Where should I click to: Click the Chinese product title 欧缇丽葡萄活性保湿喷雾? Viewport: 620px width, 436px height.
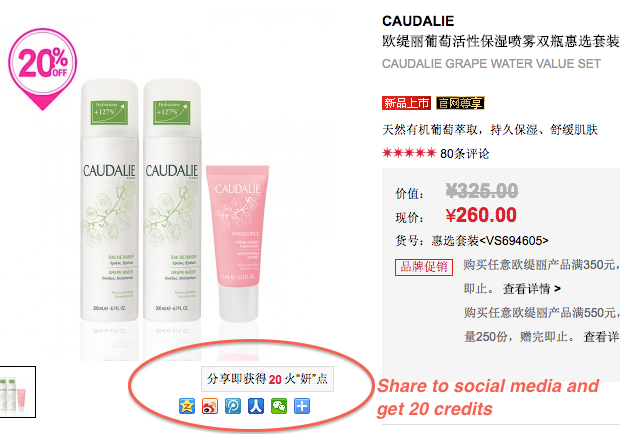point(501,41)
